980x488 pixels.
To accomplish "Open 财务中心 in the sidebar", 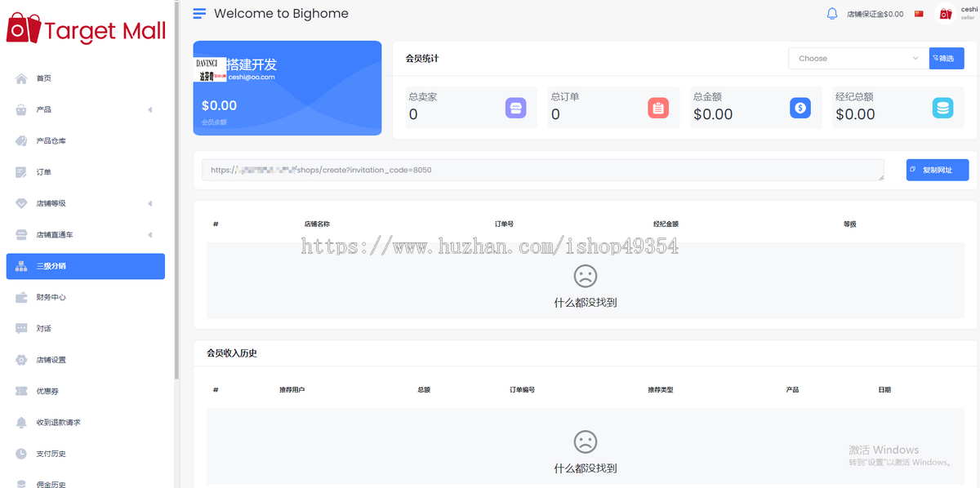I will click(x=85, y=297).
